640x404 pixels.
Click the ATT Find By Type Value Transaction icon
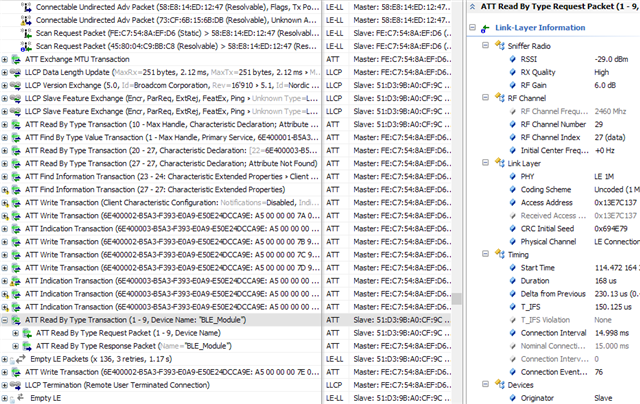[x=16, y=137]
